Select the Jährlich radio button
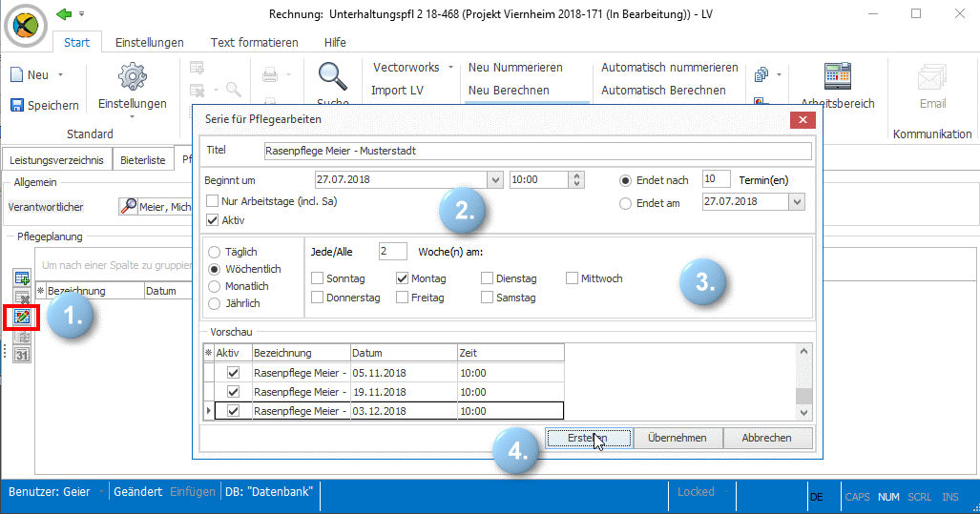Image resolution: width=980 pixels, height=514 pixels. point(215,303)
